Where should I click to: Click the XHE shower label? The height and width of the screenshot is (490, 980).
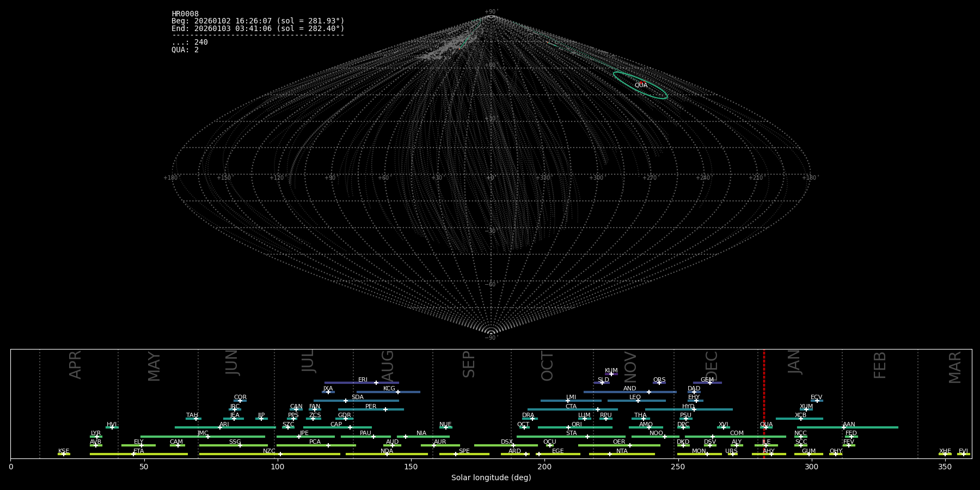tap(945, 451)
